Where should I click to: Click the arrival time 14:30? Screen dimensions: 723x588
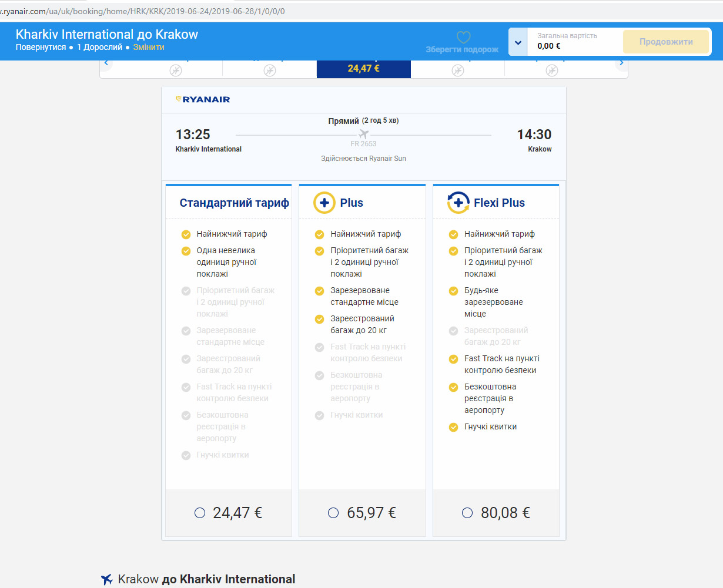pos(534,135)
